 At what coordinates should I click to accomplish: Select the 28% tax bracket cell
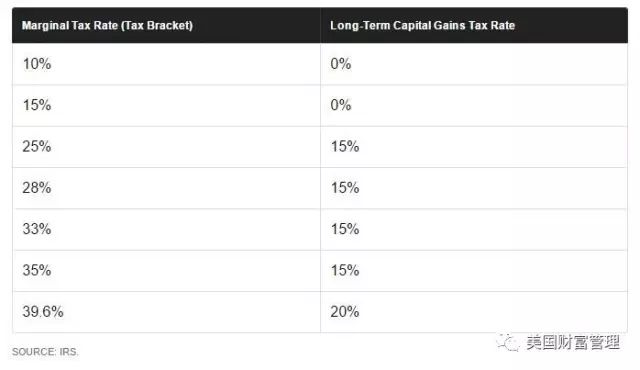[x=167, y=188]
